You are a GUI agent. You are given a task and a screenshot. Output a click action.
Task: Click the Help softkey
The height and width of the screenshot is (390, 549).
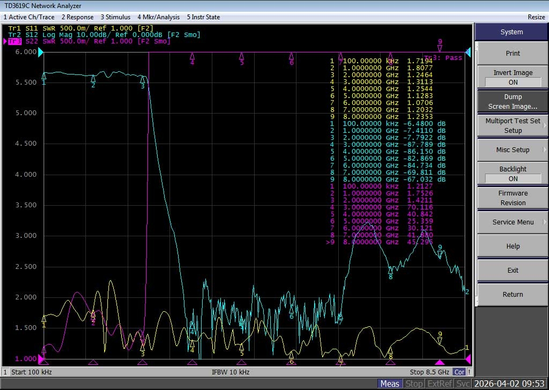point(513,246)
